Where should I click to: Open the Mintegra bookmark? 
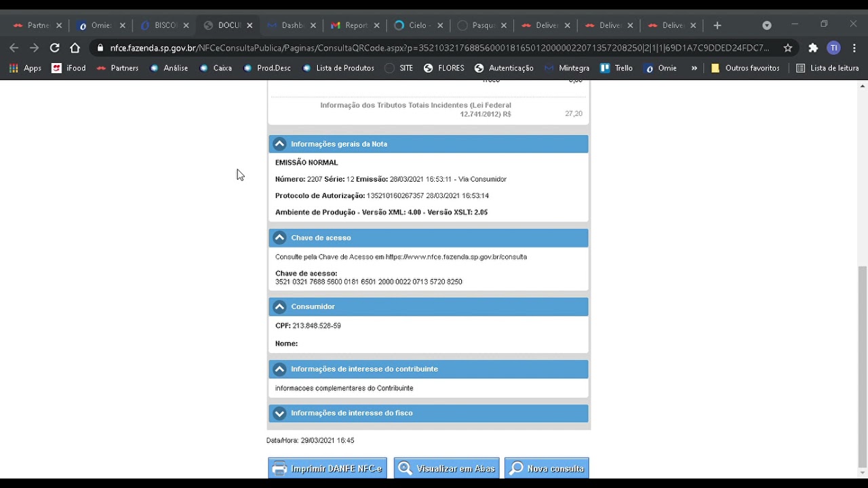pyautogui.click(x=567, y=68)
